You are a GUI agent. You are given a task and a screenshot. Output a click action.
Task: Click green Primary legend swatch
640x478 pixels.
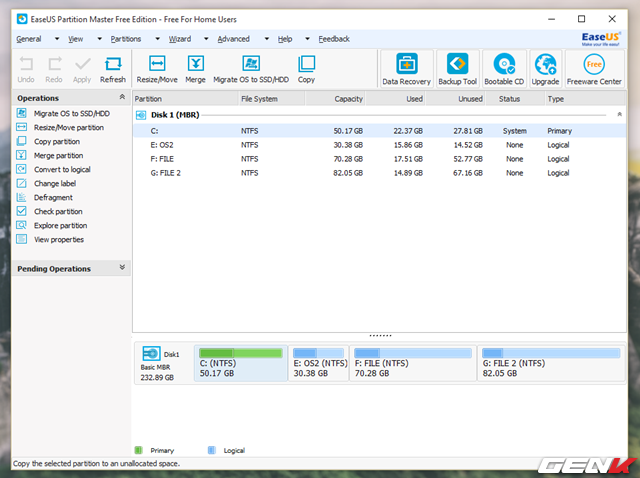(138, 450)
